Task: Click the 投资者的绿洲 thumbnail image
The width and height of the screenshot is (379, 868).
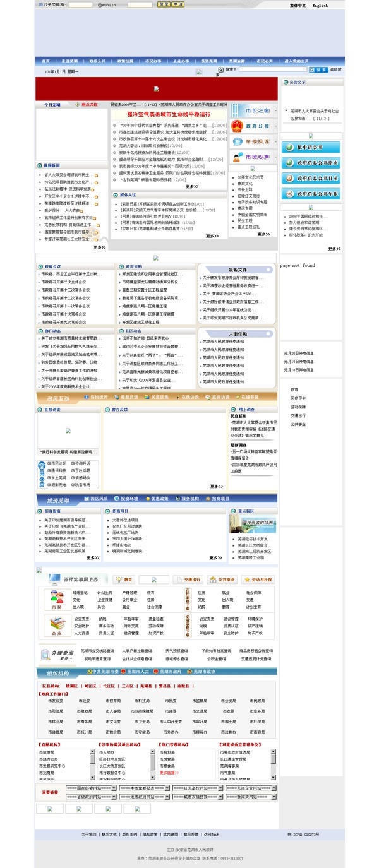Action: point(253,525)
